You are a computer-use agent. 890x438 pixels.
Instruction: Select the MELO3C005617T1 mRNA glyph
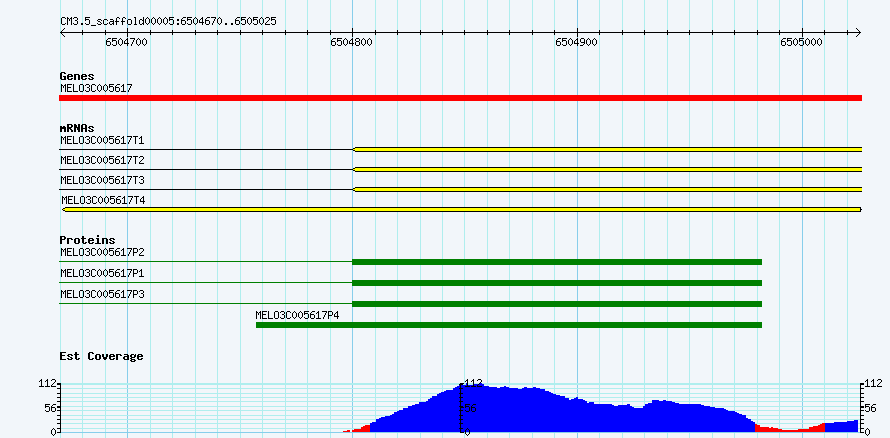[x=460, y=149]
